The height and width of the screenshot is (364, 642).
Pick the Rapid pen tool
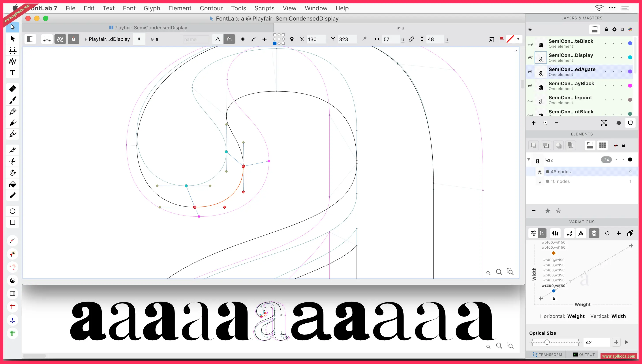[13, 123]
